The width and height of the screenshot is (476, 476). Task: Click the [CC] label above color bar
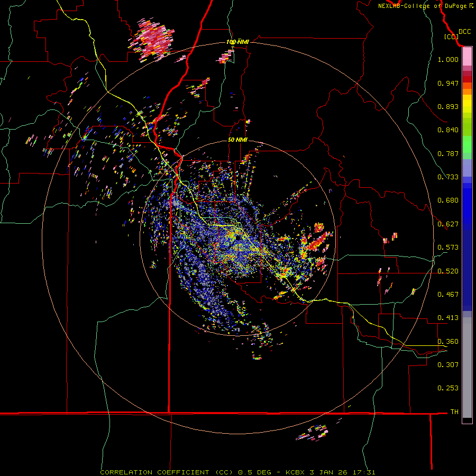tap(451, 36)
